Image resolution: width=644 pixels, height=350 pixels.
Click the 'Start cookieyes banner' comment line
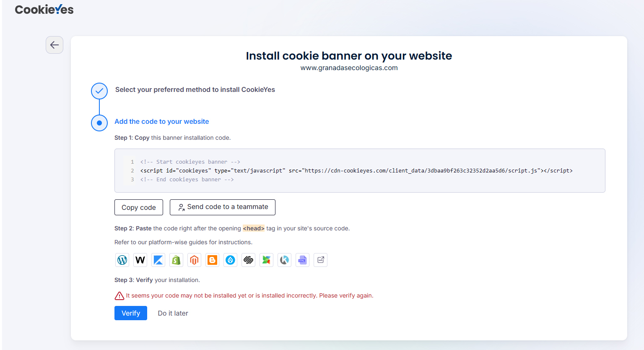point(190,162)
